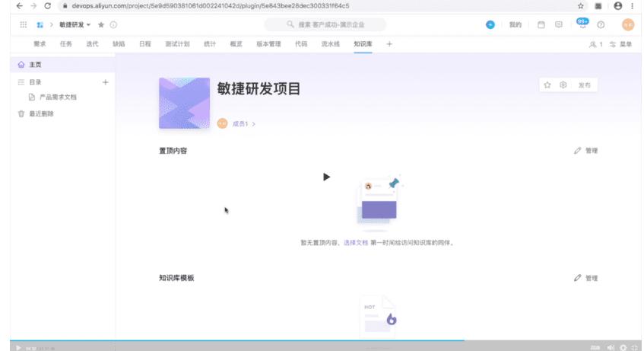Play video from bottom-left control

point(18,348)
